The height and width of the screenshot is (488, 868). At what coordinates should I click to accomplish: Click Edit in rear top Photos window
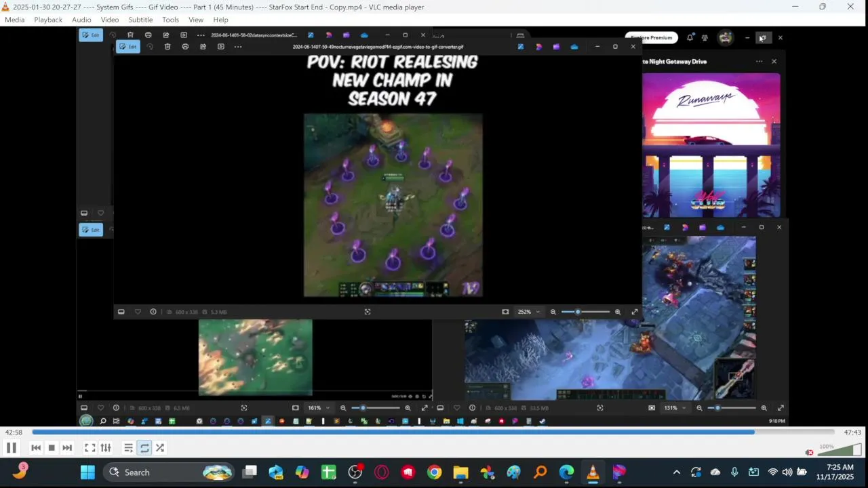click(x=91, y=35)
